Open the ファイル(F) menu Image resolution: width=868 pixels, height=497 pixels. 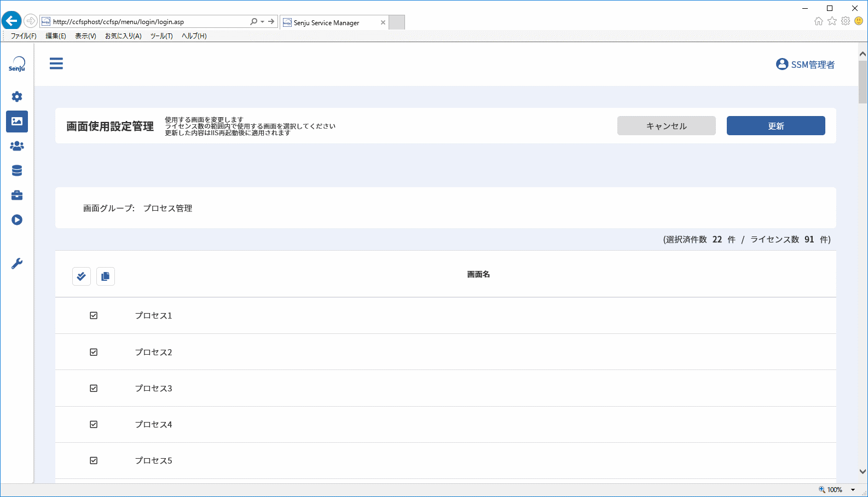point(24,36)
